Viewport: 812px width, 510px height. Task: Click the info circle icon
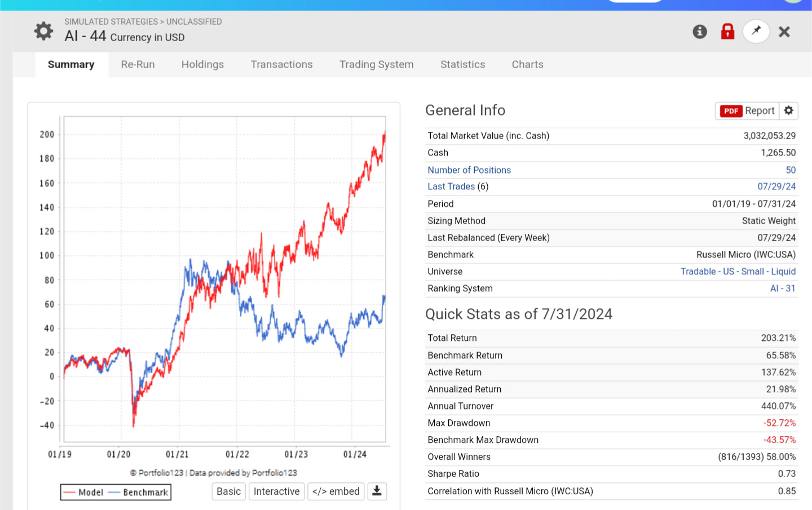click(700, 32)
